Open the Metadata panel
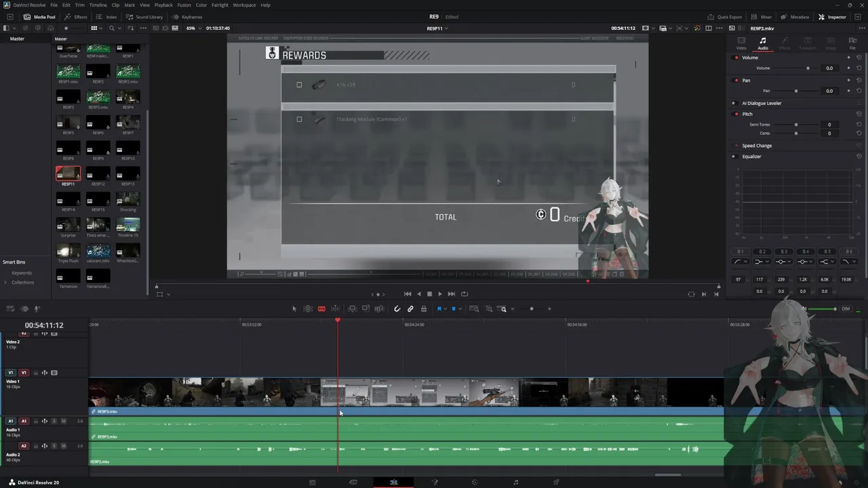Image resolution: width=868 pixels, height=488 pixels. pyautogui.click(x=795, y=17)
